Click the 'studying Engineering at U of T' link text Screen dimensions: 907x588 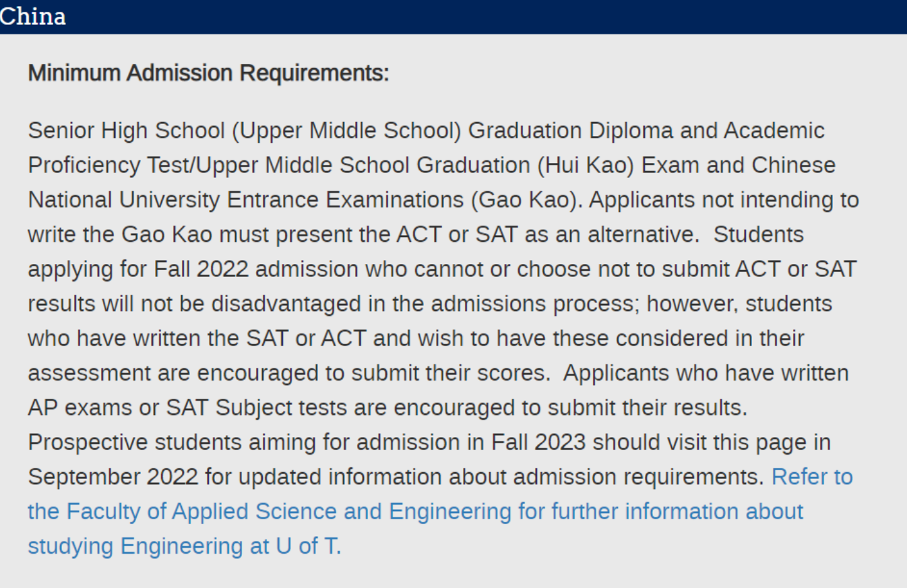click(x=184, y=546)
